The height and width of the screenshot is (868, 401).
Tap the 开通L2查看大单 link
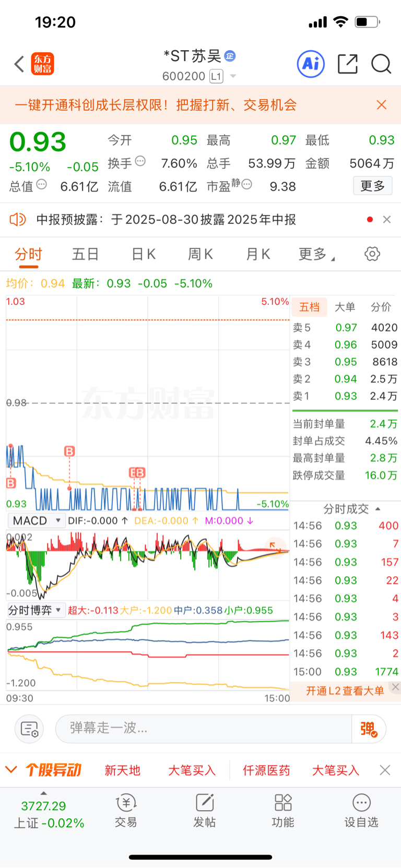coord(345,691)
